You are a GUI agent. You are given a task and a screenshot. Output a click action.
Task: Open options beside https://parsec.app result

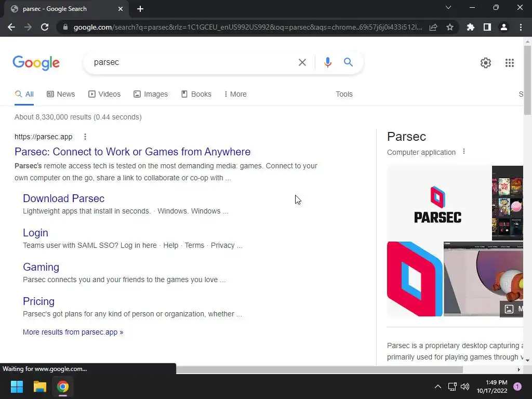[x=85, y=137]
